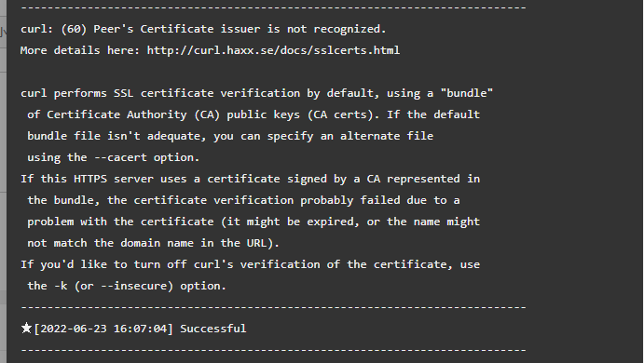
Task: Click the star icon before the timestamp
Action: pos(26,329)
